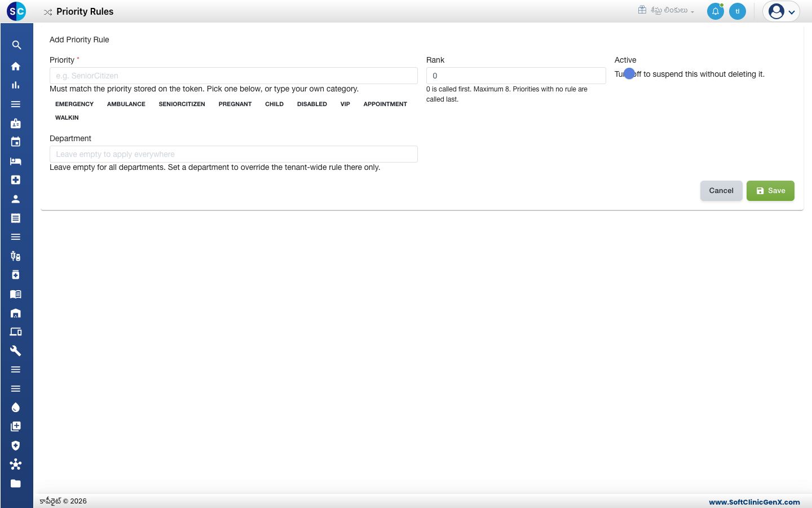Viewport: 812px width, 508px height.
Task: Open the calendar icon in sidebar
Action: point(16,142)
